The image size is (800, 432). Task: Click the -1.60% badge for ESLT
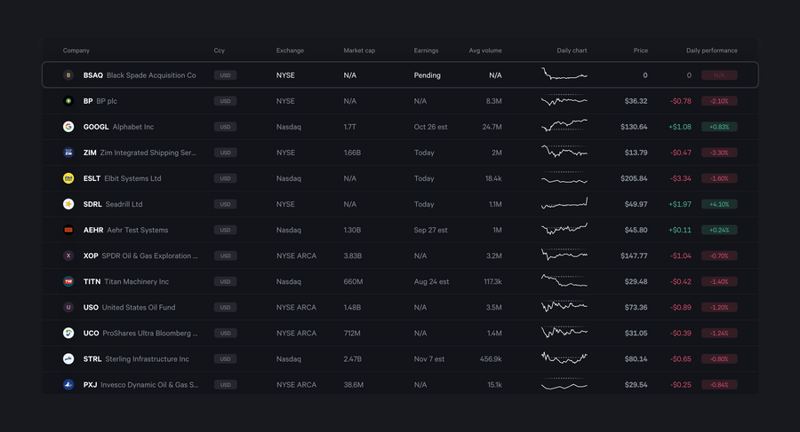(x=719, y=178)
